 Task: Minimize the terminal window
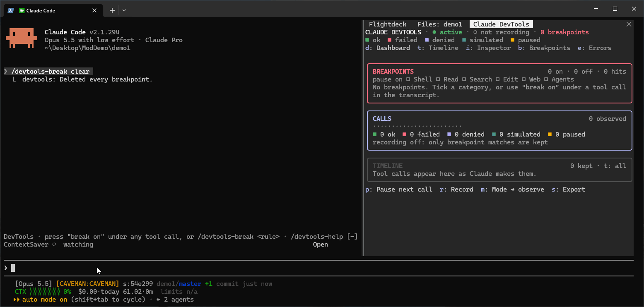coord(596,9)
